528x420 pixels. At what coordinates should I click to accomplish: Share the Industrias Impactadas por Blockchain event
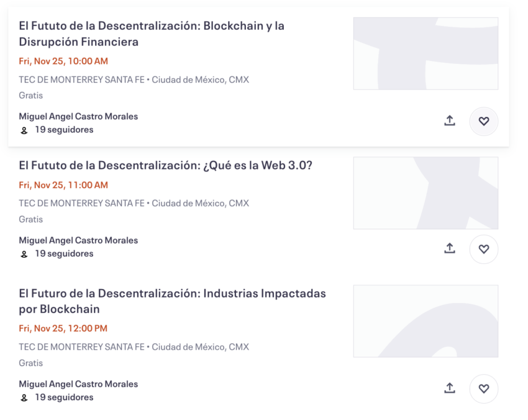(450, 388)
